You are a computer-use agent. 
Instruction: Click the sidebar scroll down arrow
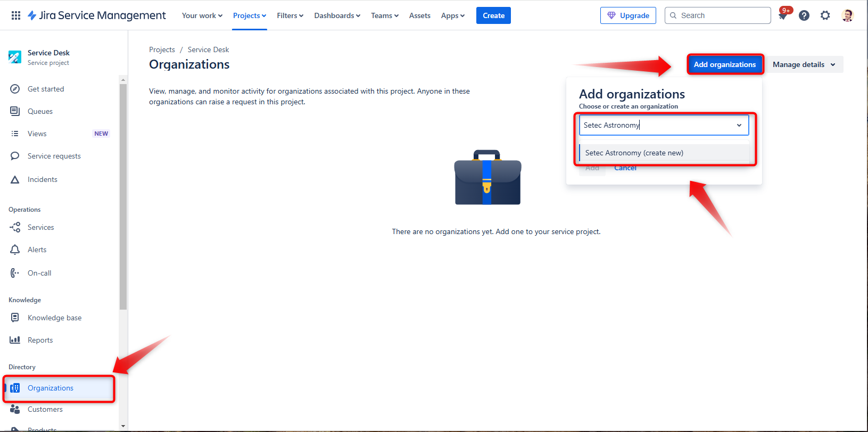click(123, 426)
